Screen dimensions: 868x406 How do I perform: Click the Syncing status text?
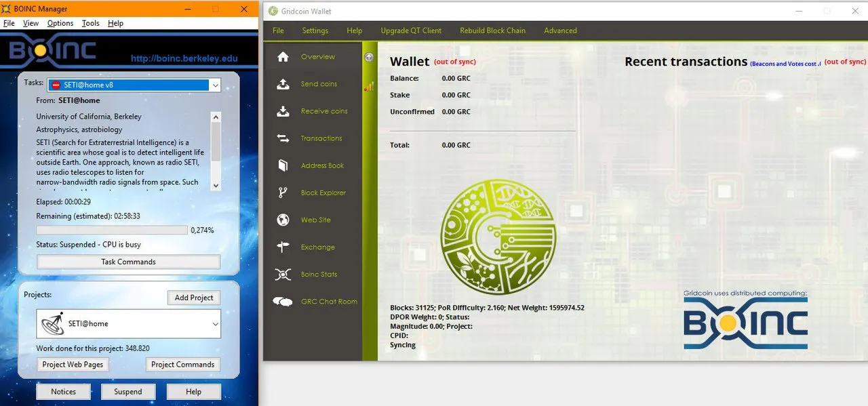[x=403, y=345]
